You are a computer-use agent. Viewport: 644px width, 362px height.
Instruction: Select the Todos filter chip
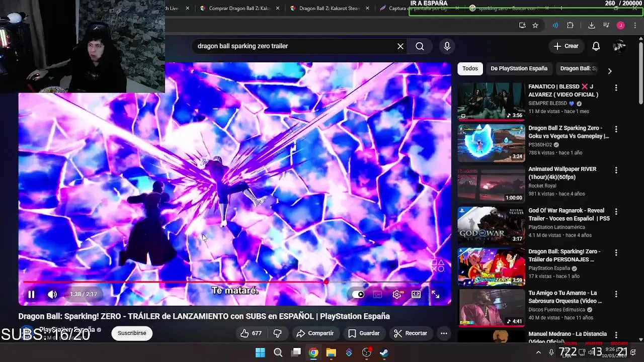pyautogui.click(x=470, y=68)
